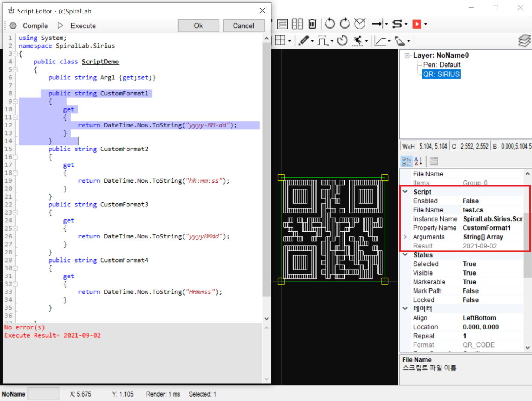Collapse code region at line 9
Viewport: 532px width, 401px height.
pyautogui.click(x=16, y=101)
